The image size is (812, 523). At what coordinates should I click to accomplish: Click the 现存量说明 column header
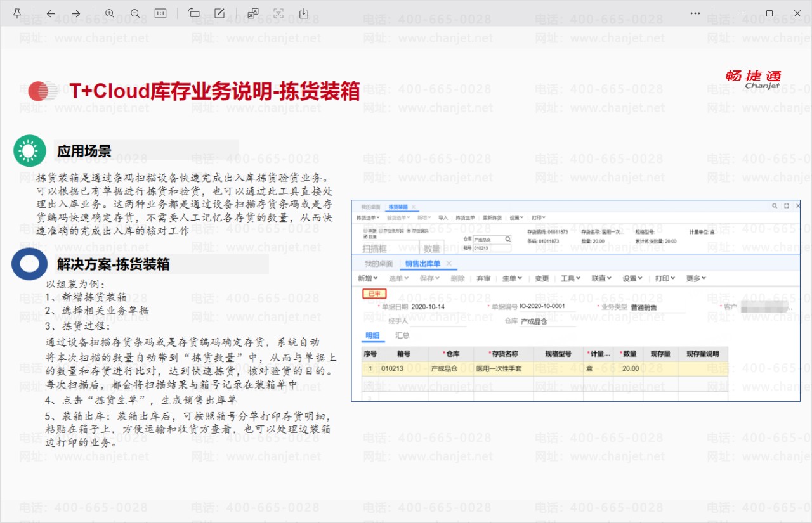703,354
